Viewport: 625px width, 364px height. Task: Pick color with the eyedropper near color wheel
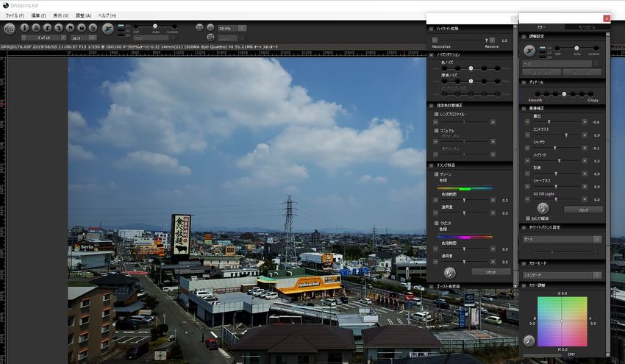click(x=529, y=340)
